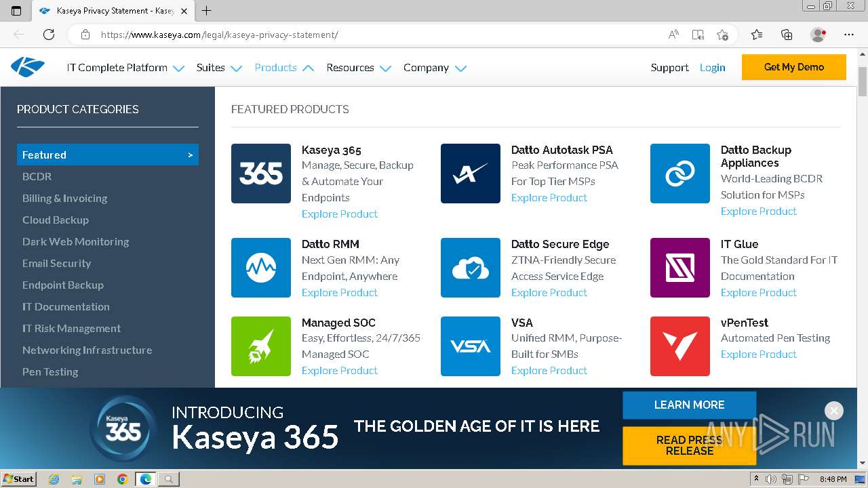Screen dimensions: 868x488
Task: Select the BCDR category
Action: 37,176
